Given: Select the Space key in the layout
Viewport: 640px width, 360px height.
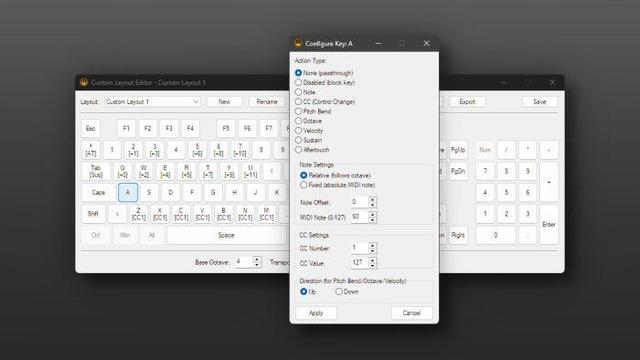Looking at the screenshot, I should [226, 235].
